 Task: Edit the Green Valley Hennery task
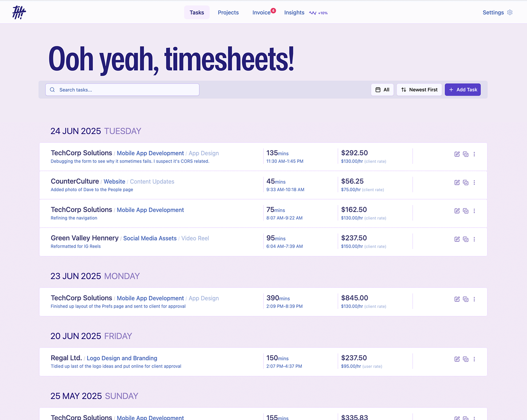[x=457, y=239]
